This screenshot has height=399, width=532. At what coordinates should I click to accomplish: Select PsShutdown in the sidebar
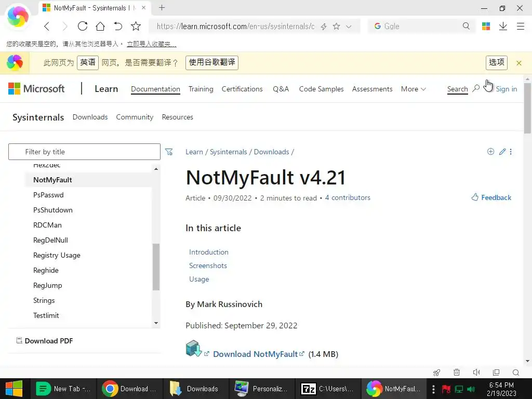tap(52, 210)
